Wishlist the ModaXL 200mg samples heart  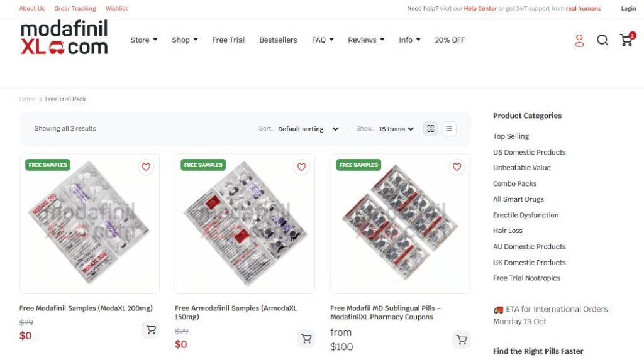(146, 167)
